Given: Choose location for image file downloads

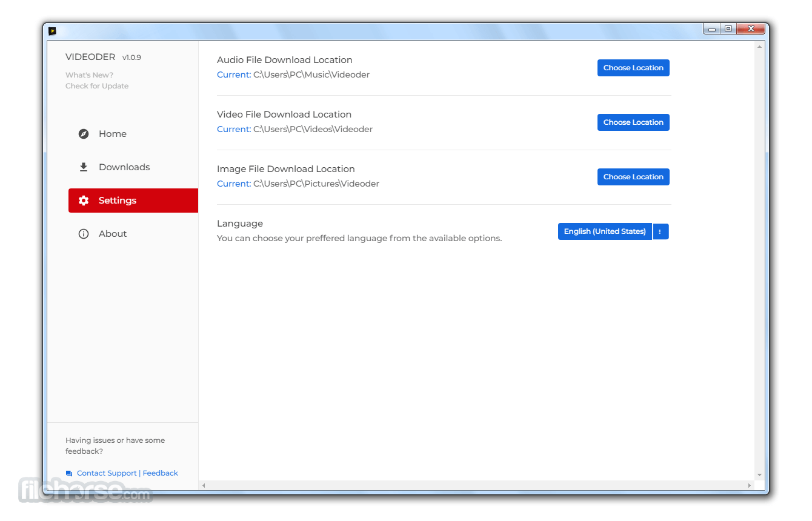Looking at the screenshot, I should [x=633, y=177].
